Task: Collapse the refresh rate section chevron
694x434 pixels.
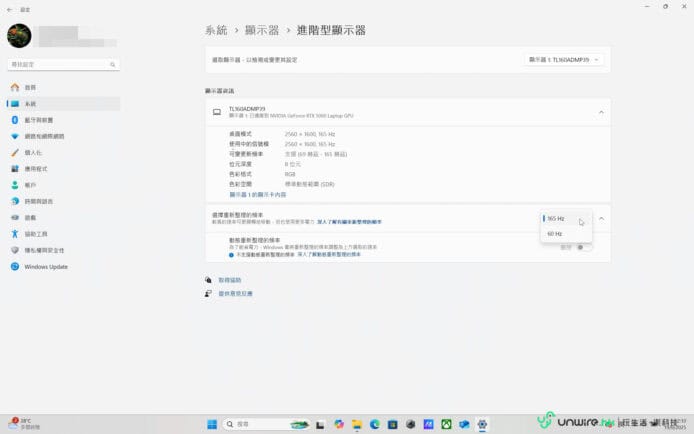Action: click(x=601, y=218)
